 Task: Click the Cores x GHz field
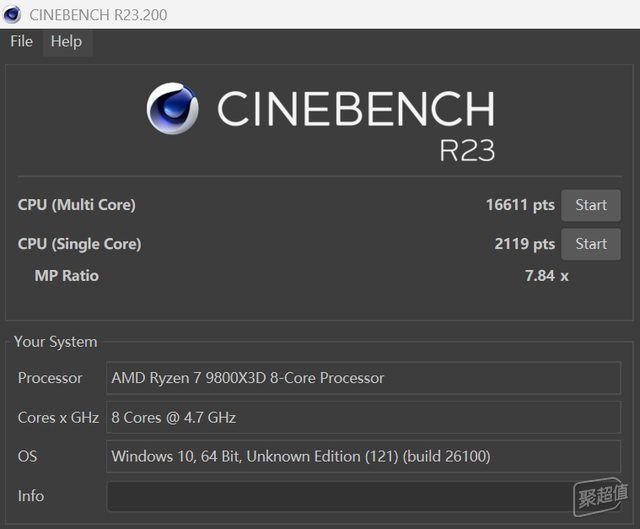(363, 417)
